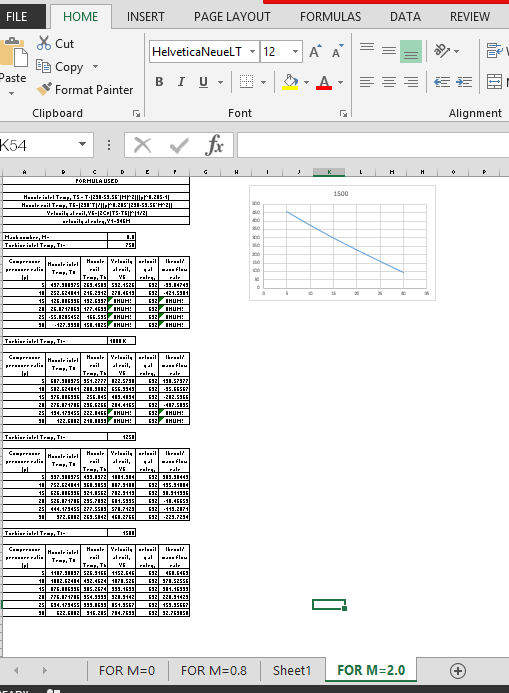Click the Wrap Text icon
Image resolution: width=509 pixels, height=693 pixels.
pyautogui.click(x=494, y=51)
